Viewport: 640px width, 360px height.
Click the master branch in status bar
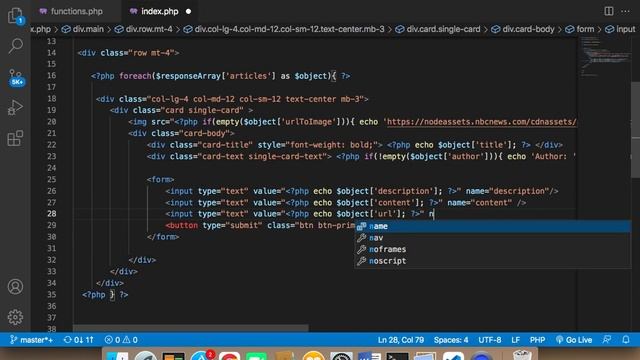click(31, 340)
